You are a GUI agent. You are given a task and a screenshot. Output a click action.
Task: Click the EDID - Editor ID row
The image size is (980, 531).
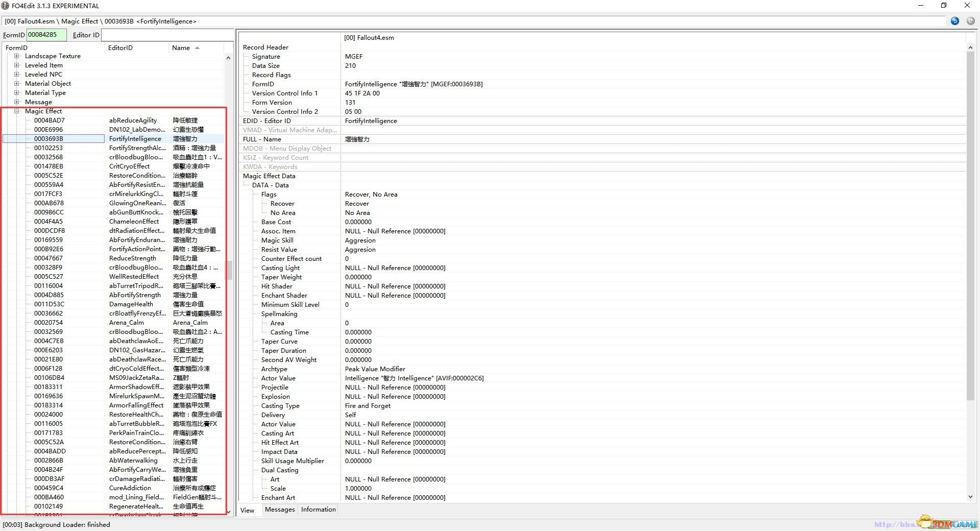click(602, 121)
